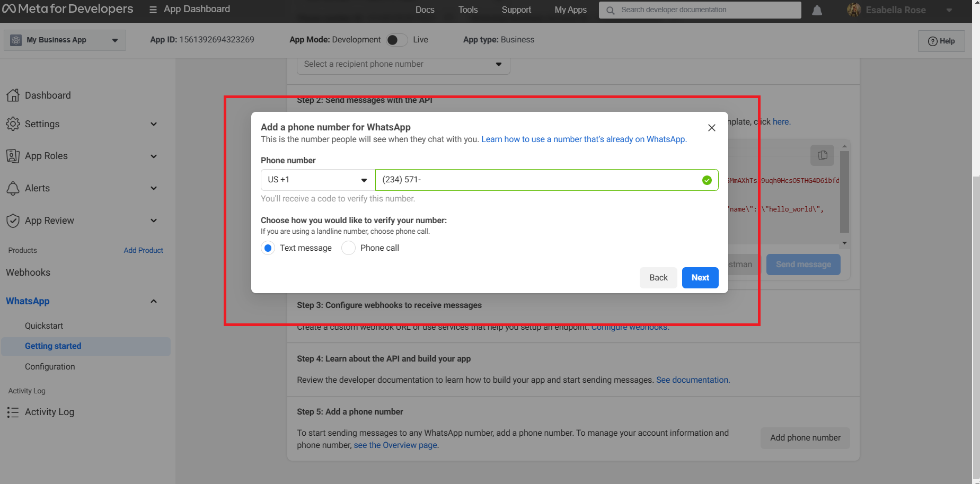
Task: Go to Quickstart under WhatsApp
Action: coord(44,326)
